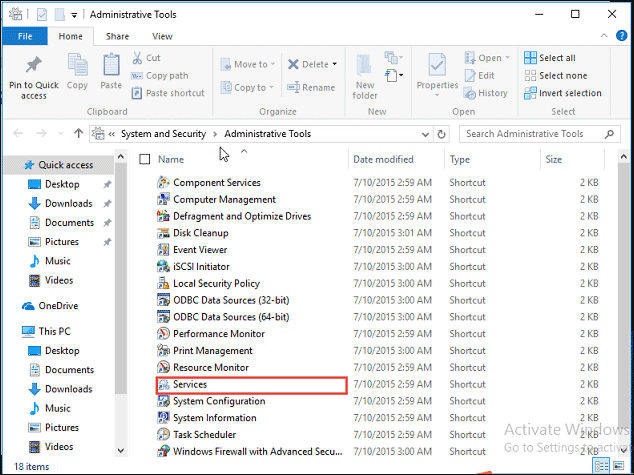Open the File menu
This screenshot has width=634, height=475.
coord(25,36)
